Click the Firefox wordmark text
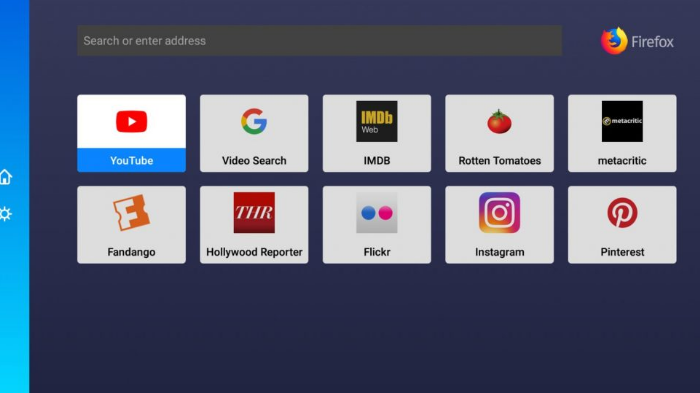The width and height of the screenshot is (700, 393). [x=652, y=42]
